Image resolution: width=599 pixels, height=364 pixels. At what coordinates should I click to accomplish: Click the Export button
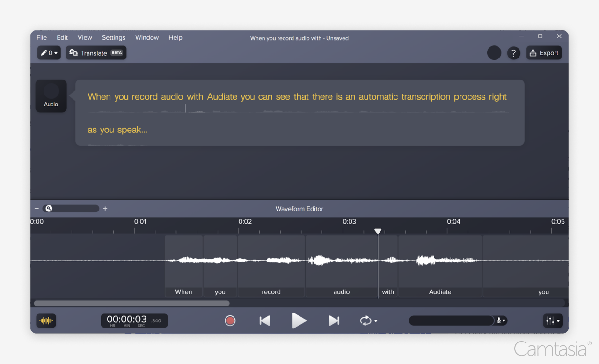click(544, 53)
